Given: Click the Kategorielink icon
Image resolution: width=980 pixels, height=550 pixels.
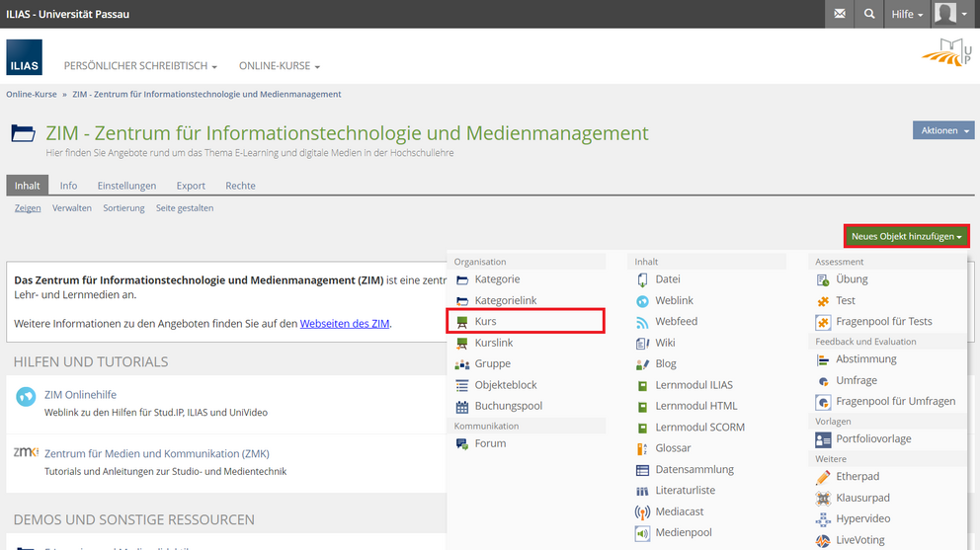Looking at the screenshot, I should click(462, 300).
